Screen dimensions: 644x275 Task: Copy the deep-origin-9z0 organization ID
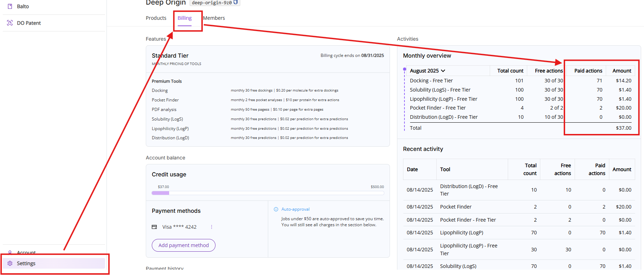click(x=236, y=2)
